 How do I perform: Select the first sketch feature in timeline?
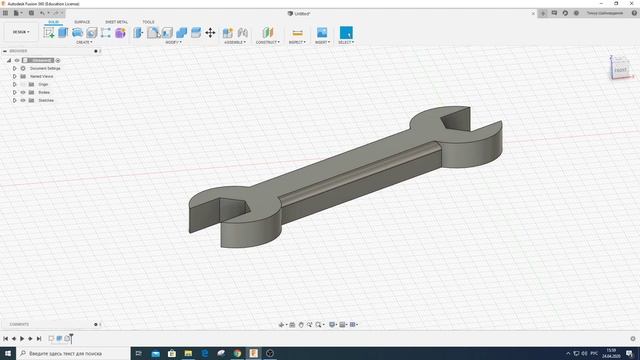pos(51,338)
